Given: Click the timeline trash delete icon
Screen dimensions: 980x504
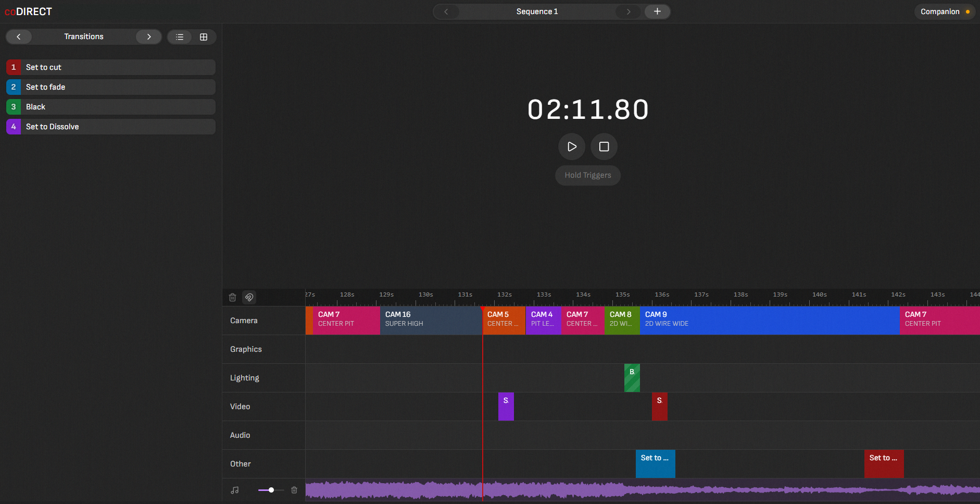Looking at the screenshot, I should point(233,298).
